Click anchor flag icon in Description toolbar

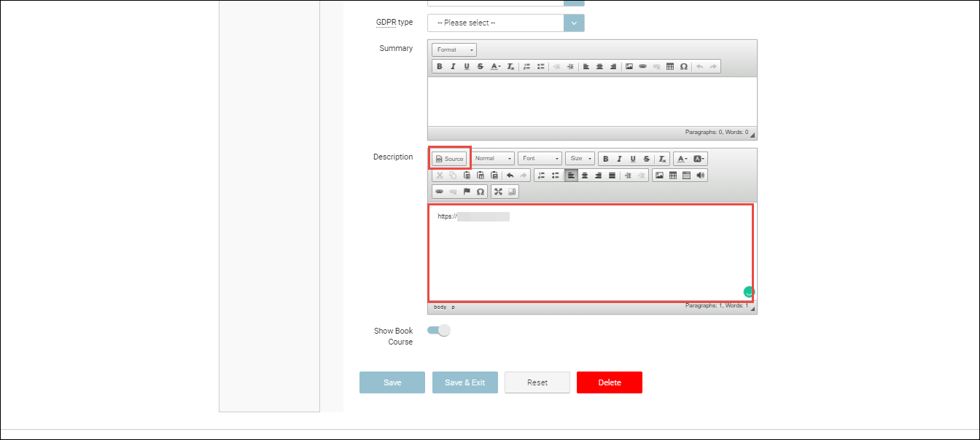point(467,192)
